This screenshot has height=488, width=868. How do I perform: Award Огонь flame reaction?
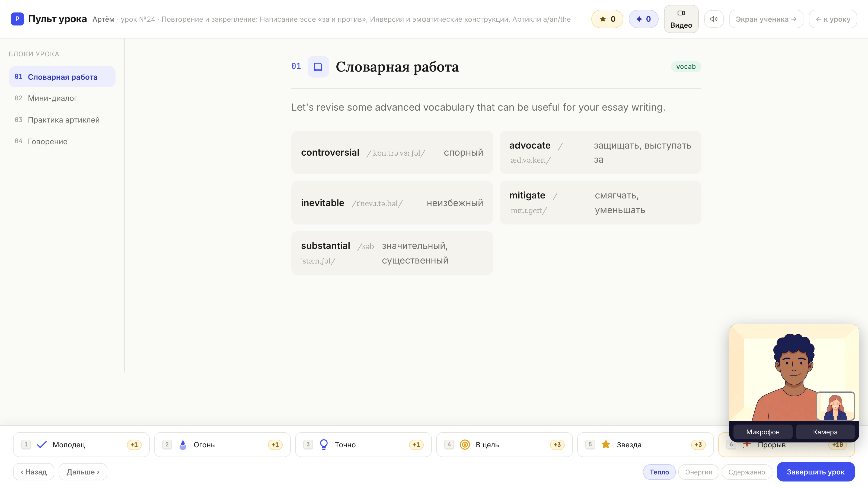pyautogui.click(x=222, y=445)
